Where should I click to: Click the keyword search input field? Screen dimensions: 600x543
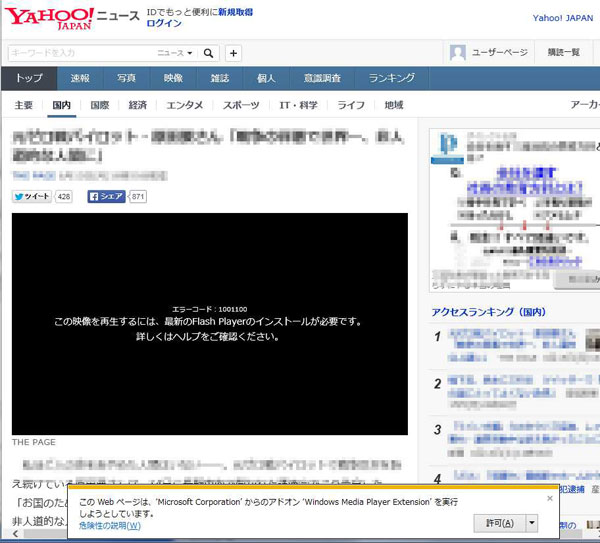(x=80, y=53)
